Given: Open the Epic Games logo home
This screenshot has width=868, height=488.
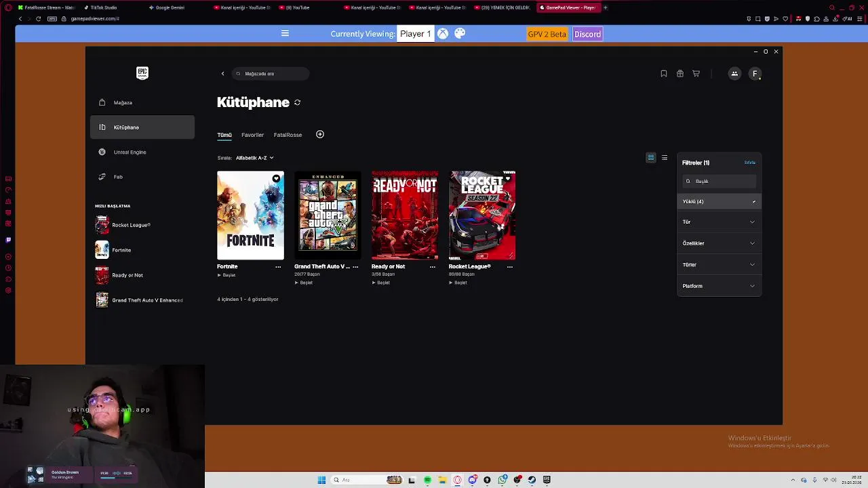Looking at the screenshot, I should tap(142, 73).
